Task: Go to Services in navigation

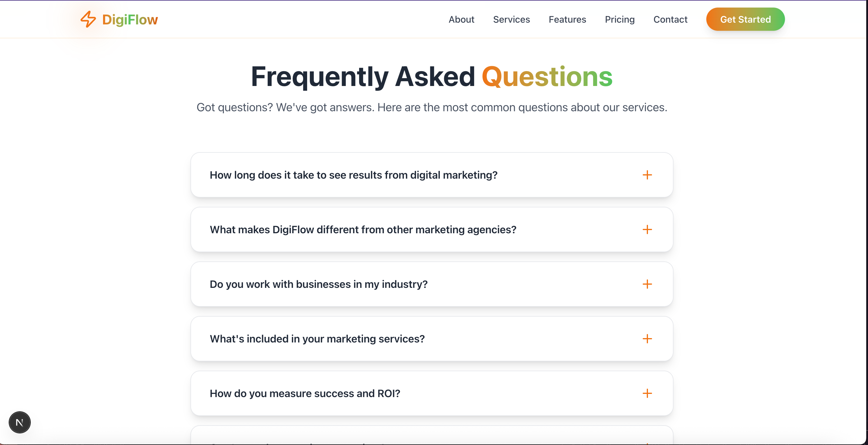Action: pos(511,19)
